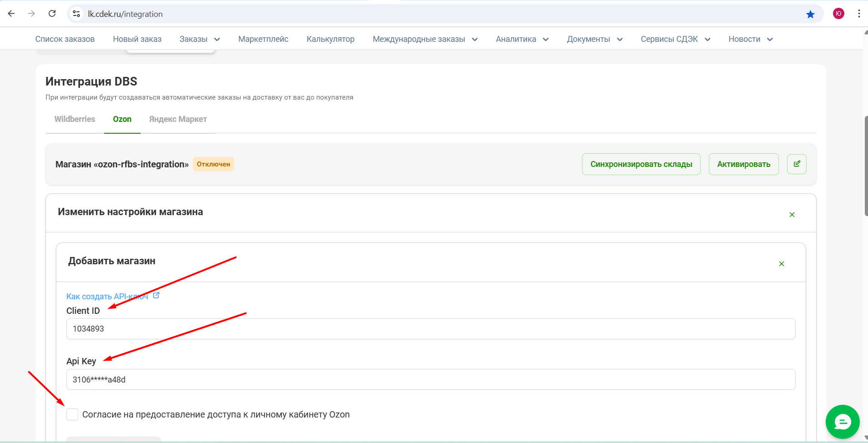Expand Международные заказы dropdown
This screenshot has height=443, width=868.
point(425,39)
